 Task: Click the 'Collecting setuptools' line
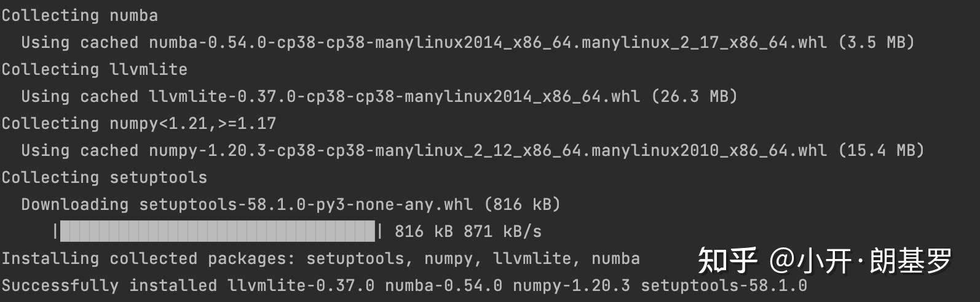pos(105,177)
